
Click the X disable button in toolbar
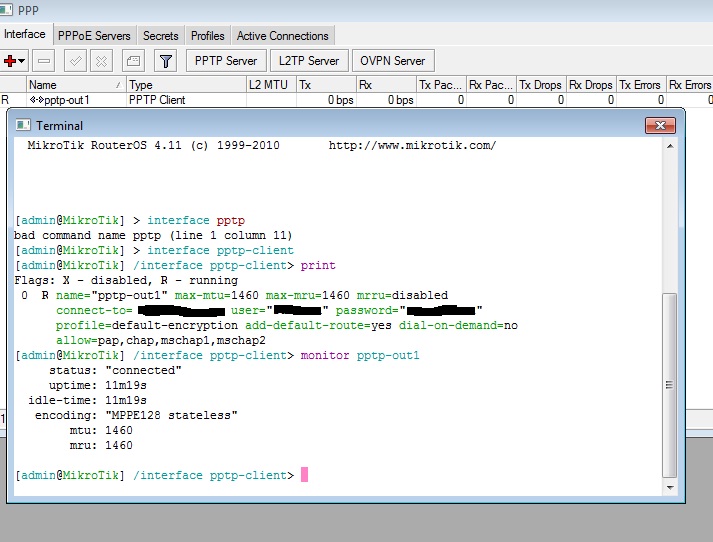(x=101, y=60)
